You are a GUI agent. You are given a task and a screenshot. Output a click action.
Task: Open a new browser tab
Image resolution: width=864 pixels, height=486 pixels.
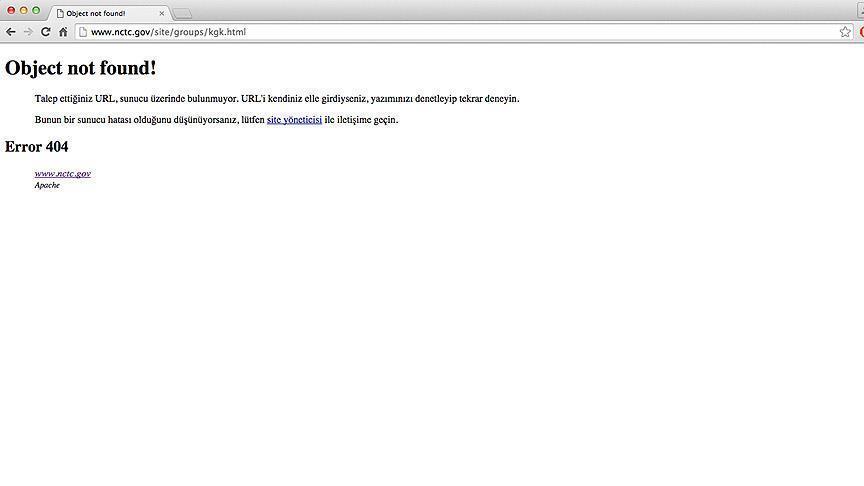[x=183, y=13]
